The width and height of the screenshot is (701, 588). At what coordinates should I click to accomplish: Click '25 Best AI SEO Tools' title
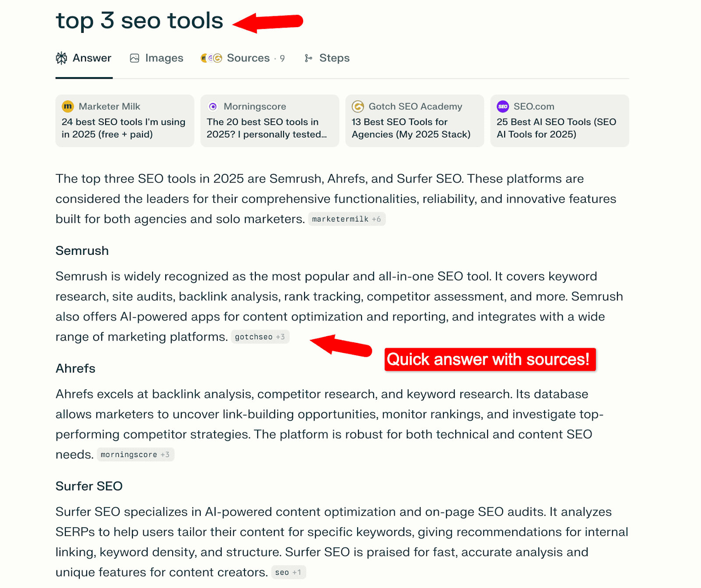(556, 128)
